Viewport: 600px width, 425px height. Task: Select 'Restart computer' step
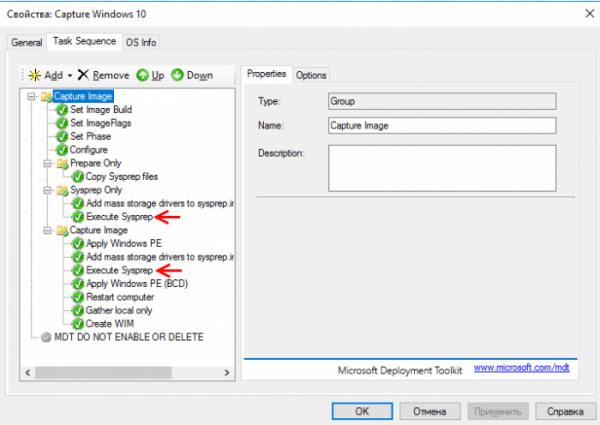click(x=120, y=297)
